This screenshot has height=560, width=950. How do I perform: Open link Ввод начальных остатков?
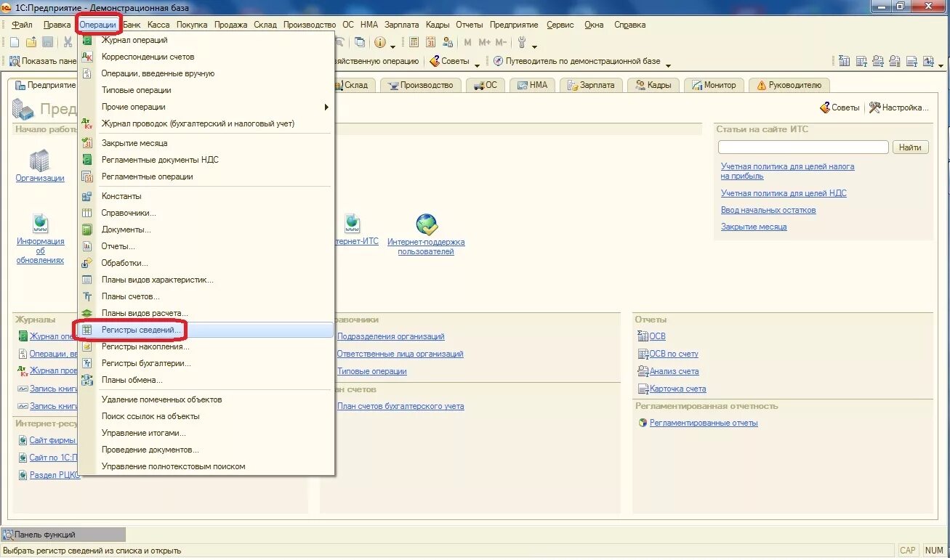[x=768, y=210]
